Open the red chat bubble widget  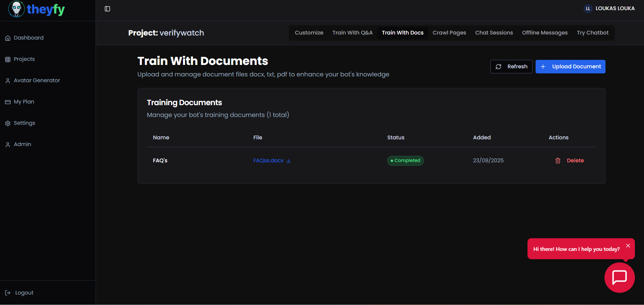(620, 278)
